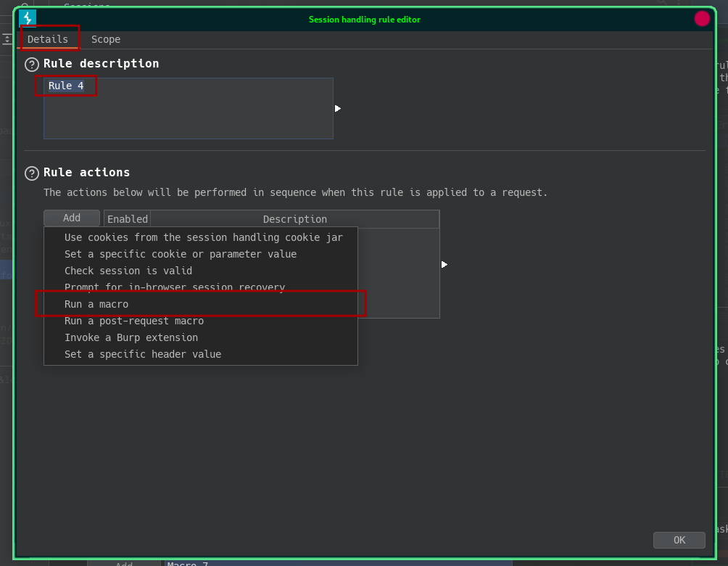The height and width of the screenshot is (566, 728).
Task: Click the Rule description text field
Action: (189, 108)
